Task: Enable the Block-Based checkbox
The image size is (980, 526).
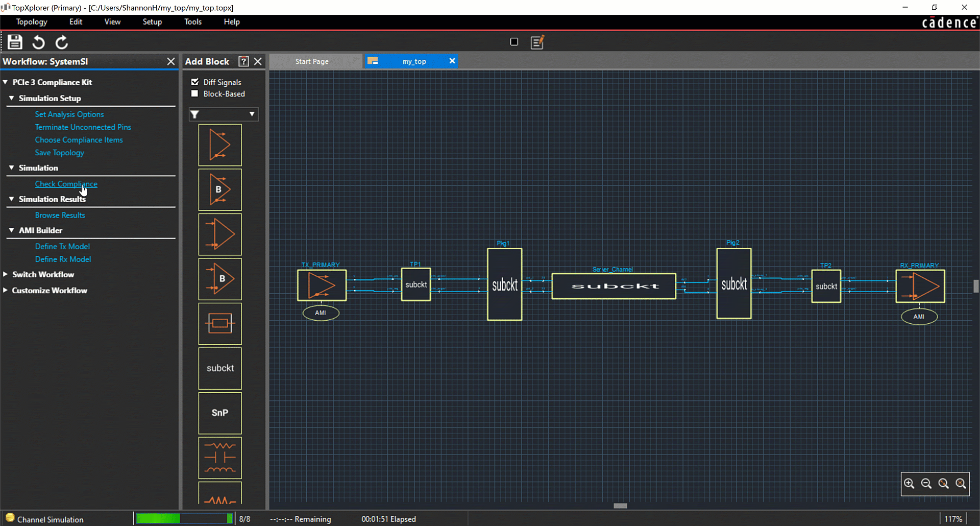Action: (x=194, y=93)
